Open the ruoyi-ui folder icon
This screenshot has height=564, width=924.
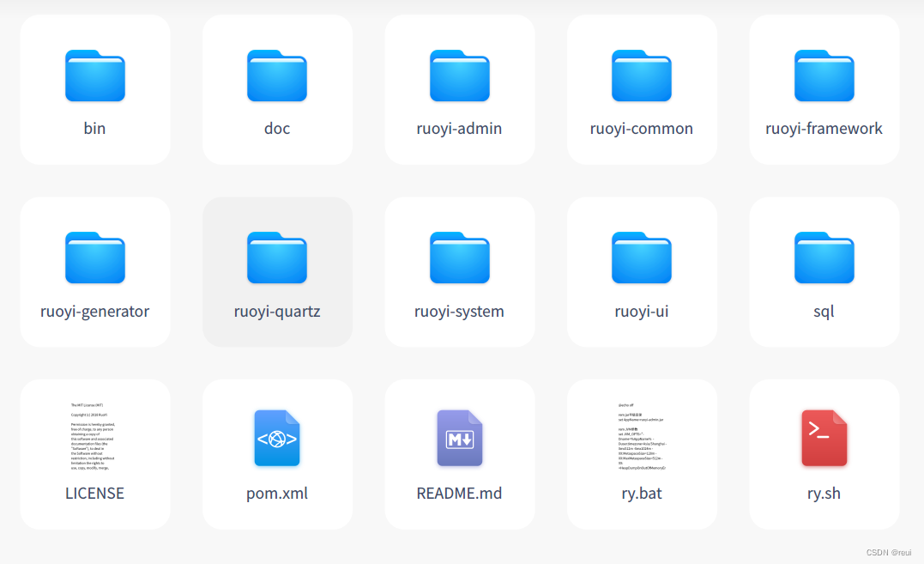click(x=642, y=258)
